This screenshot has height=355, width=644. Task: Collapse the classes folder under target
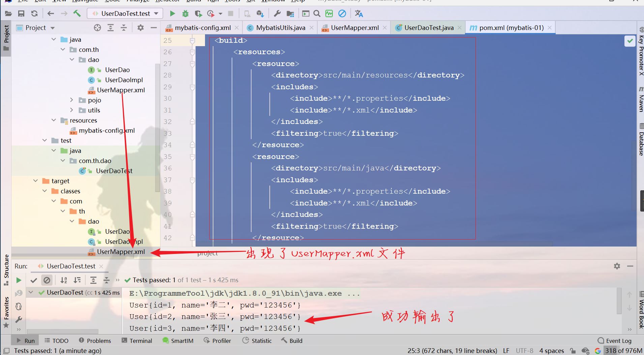45,191
